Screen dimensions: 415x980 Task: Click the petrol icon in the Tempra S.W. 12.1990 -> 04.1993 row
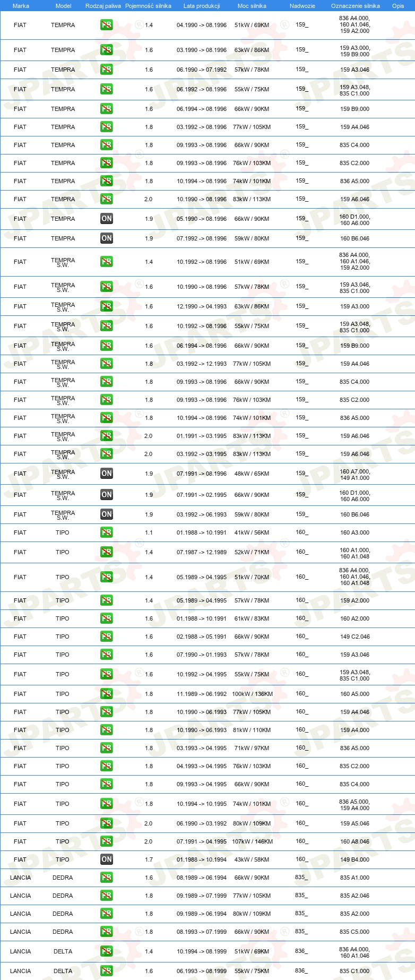(107, 306)
